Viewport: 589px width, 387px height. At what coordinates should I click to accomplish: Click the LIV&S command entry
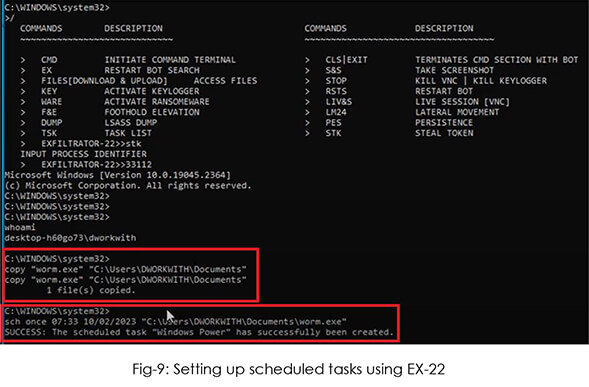click(338, 102)
